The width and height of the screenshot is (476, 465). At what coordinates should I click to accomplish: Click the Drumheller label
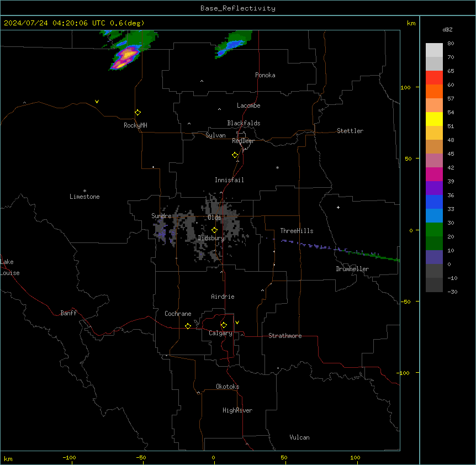coord(352,269)
